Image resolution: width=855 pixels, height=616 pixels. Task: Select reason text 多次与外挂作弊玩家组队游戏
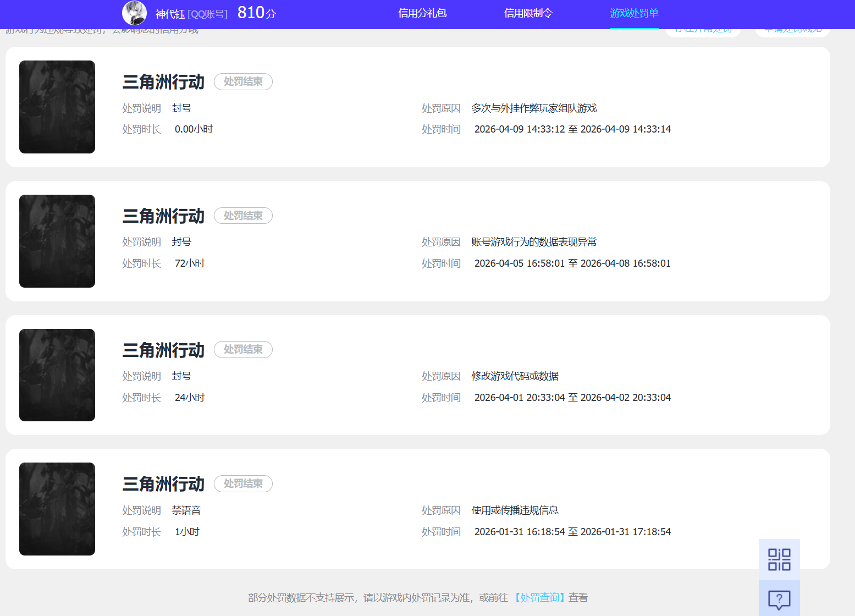pos(534,108)
